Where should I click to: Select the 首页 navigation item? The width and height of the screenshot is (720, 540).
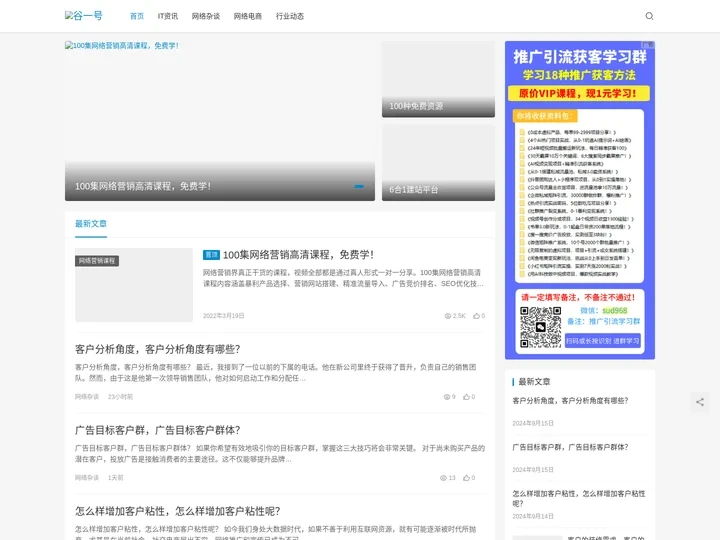click(137, 16)
